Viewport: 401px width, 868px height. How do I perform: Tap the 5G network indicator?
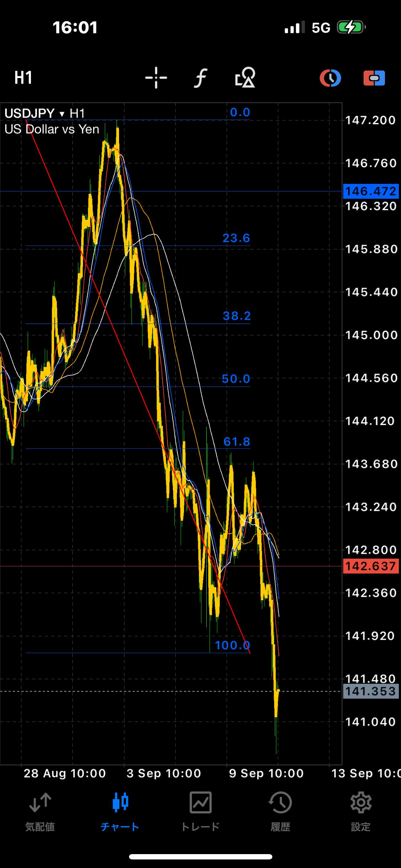[x=321, y=27]
